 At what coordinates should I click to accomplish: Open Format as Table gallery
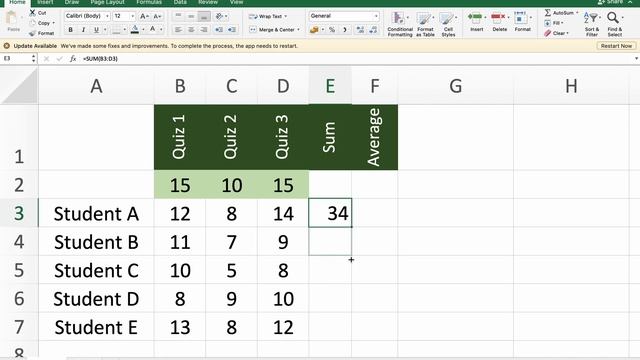425,24
